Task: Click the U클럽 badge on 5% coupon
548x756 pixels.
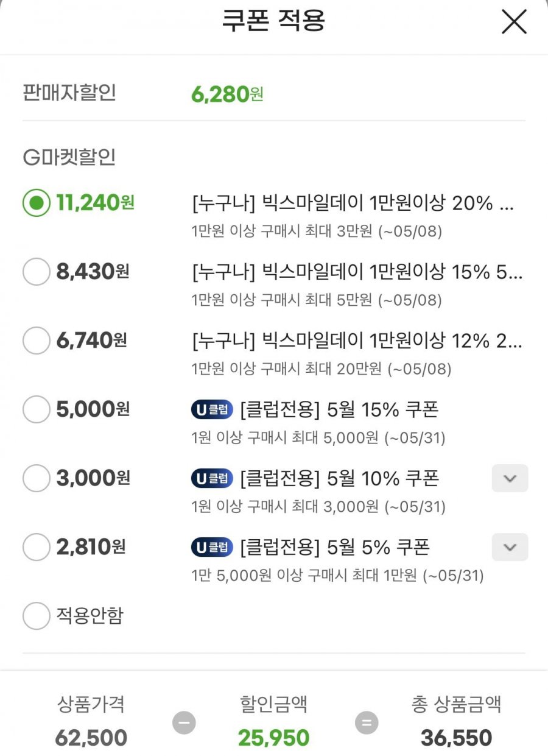Action: click(x=212, y=548)
